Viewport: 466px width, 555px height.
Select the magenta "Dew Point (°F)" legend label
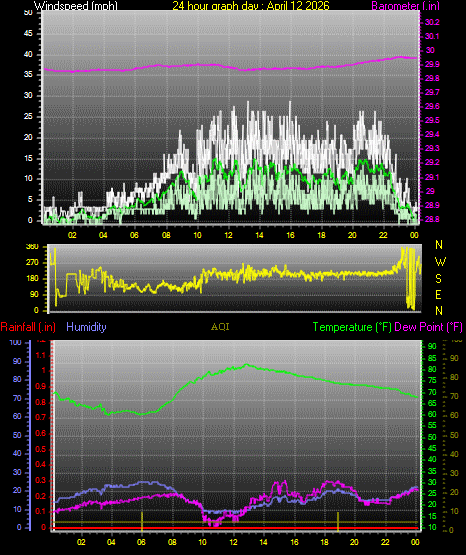point(428,327)
